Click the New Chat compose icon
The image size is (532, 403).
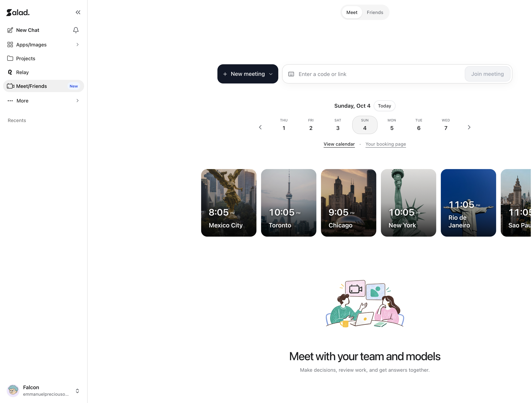pos(10,30)
